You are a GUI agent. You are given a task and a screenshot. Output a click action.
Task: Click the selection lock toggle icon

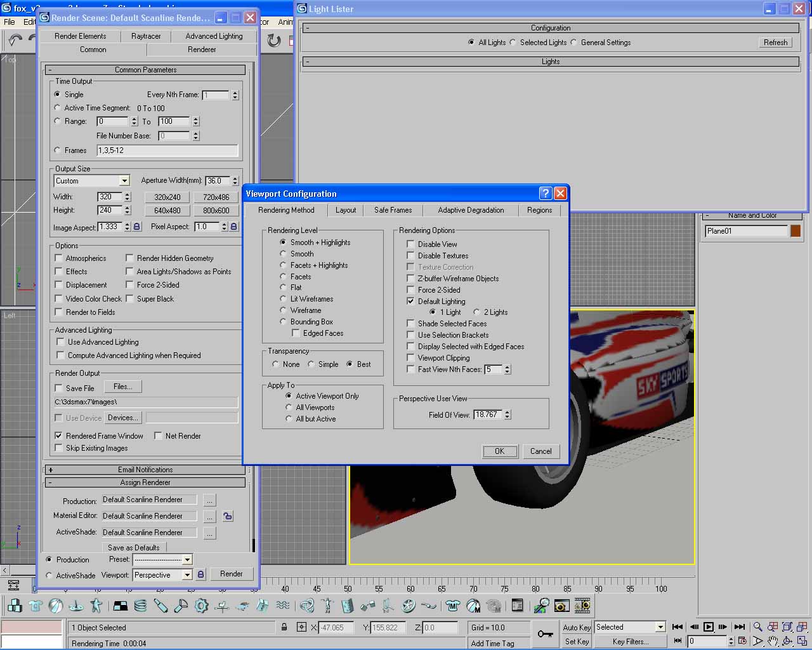coord(284,627)
